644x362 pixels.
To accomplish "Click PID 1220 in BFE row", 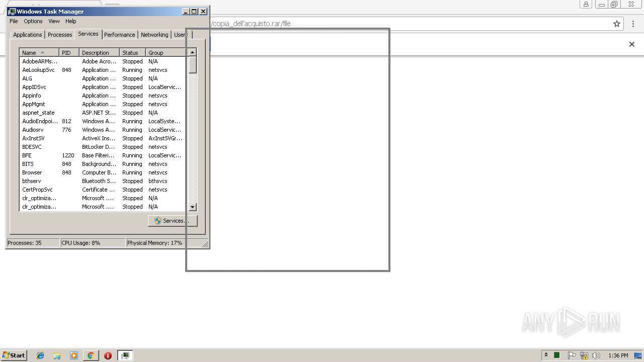I will [x=68, y=155].
